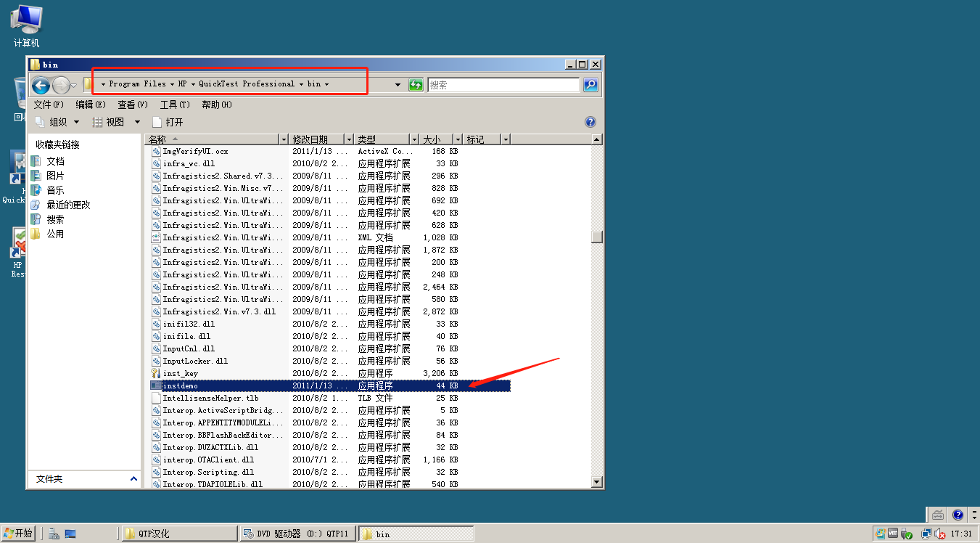The image size is (980, 543).
Task: Expand the address bar history dropdown
Action: point(398,85)
